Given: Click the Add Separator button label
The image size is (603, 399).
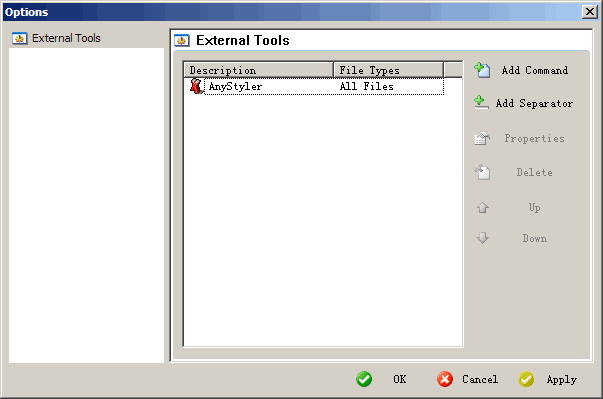Looking at the screenshot, I should [x=534, y=103].
